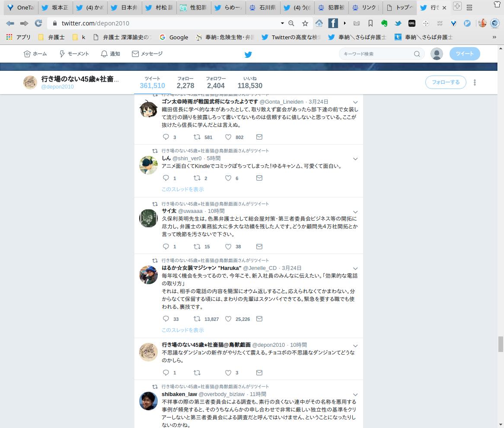The image size is (504, 428).
Task: Retweet the Gonta_Lineiden tweet with 581 retweets
Action: (197, 137)
